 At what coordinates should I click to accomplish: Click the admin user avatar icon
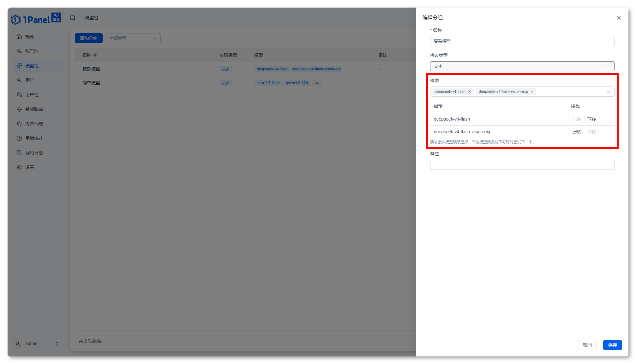(x=18, y=343)
